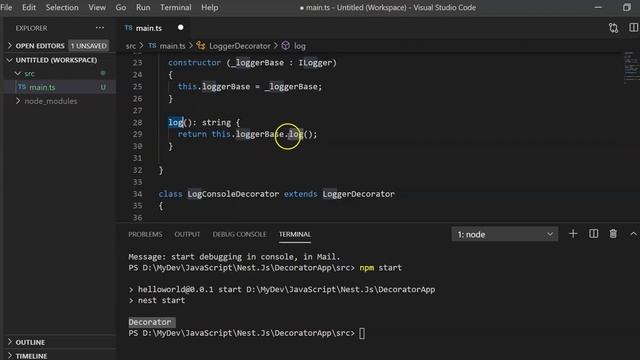
Task: Click the terminal prompt cursor
Action: 362,333
